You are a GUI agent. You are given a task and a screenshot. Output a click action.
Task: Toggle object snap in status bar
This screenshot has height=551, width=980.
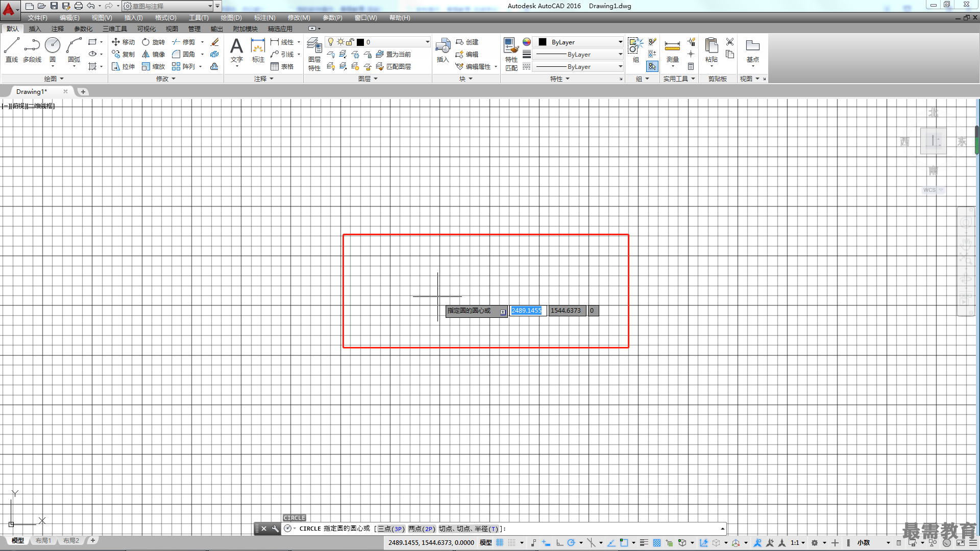[624, 542]
